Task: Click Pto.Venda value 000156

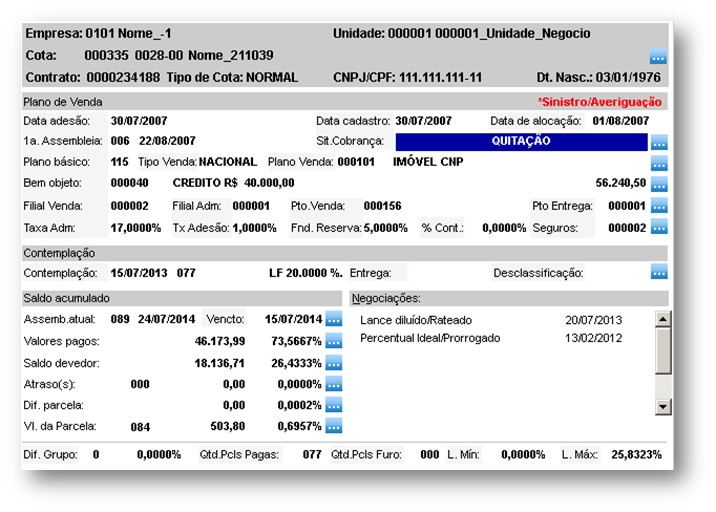Action: coord(382,206)
